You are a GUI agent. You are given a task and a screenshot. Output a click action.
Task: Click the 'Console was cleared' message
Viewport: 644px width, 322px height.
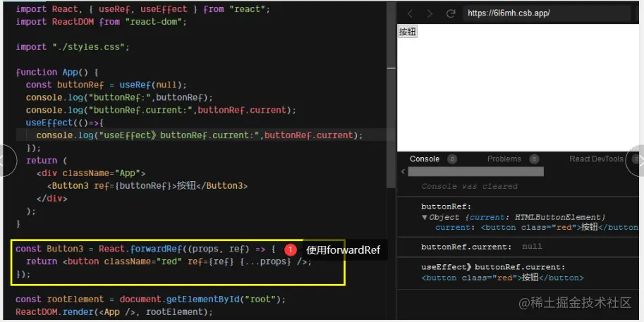point(470,186)
